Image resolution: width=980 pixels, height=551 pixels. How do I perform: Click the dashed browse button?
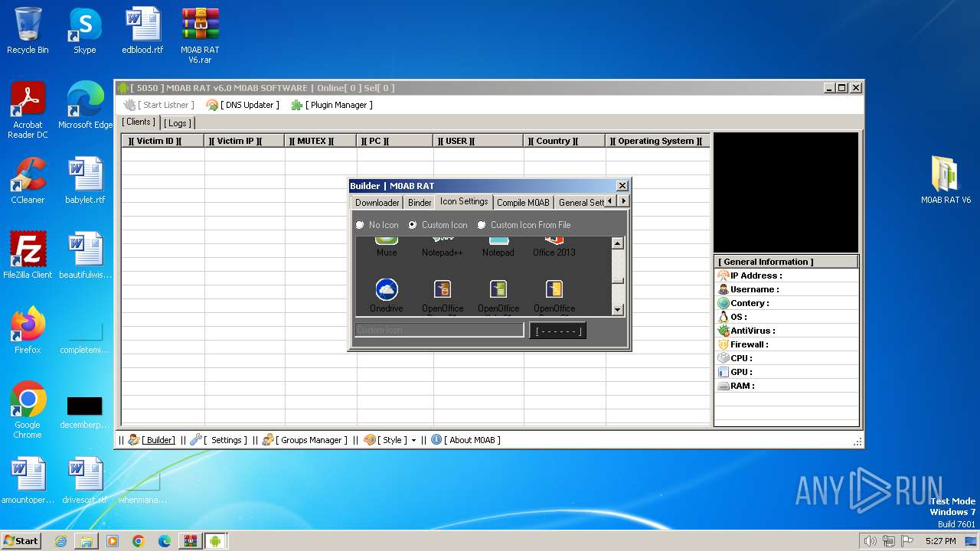pyautogui.click(x=557, y=331)
